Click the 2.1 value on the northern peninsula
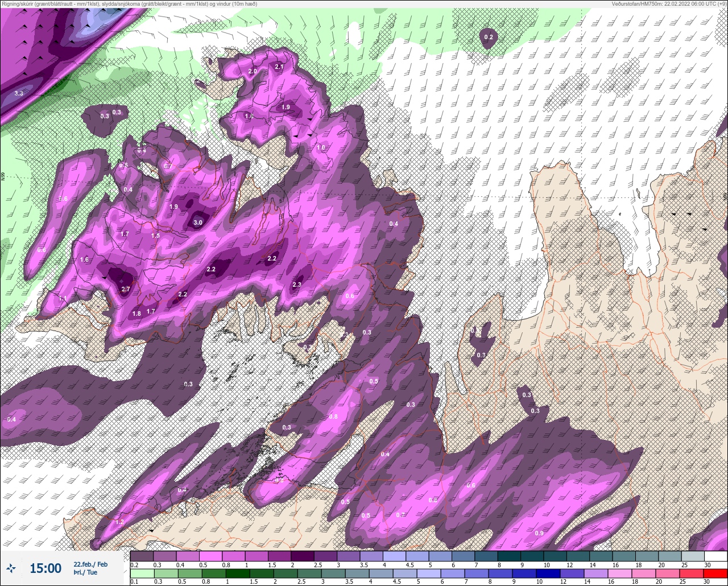Image resolution: width=728 pixels, height=586 pixels. click(279, 67)
